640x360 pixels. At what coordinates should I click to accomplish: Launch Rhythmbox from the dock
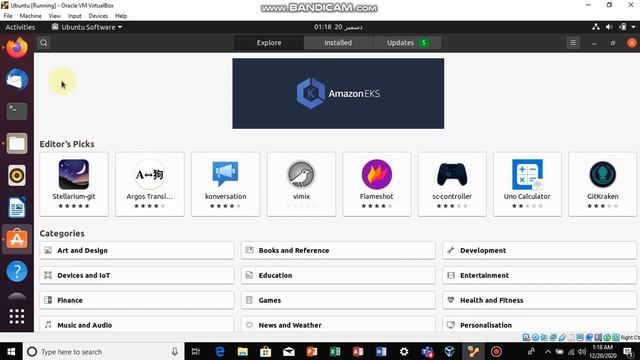[x=17, y=176]
